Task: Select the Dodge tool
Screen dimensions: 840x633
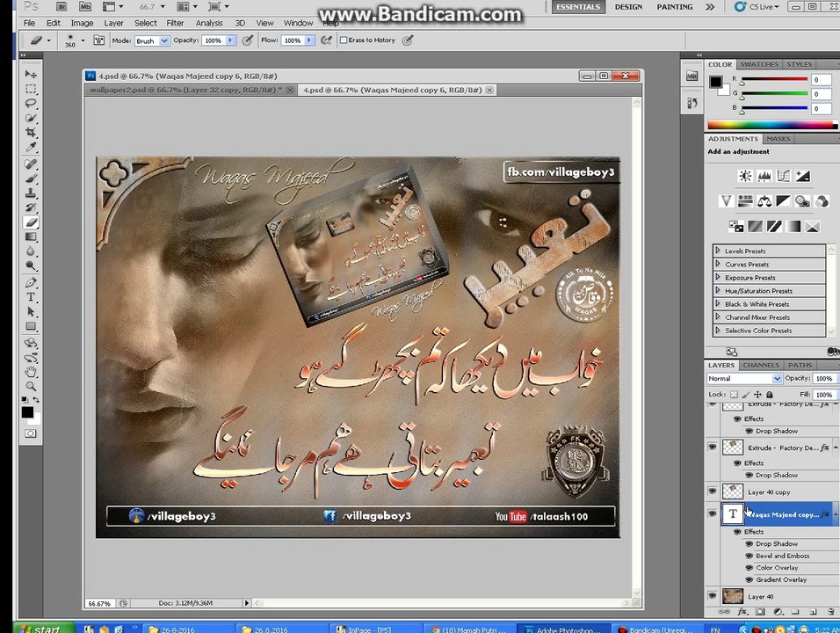Action: (31, 266)
